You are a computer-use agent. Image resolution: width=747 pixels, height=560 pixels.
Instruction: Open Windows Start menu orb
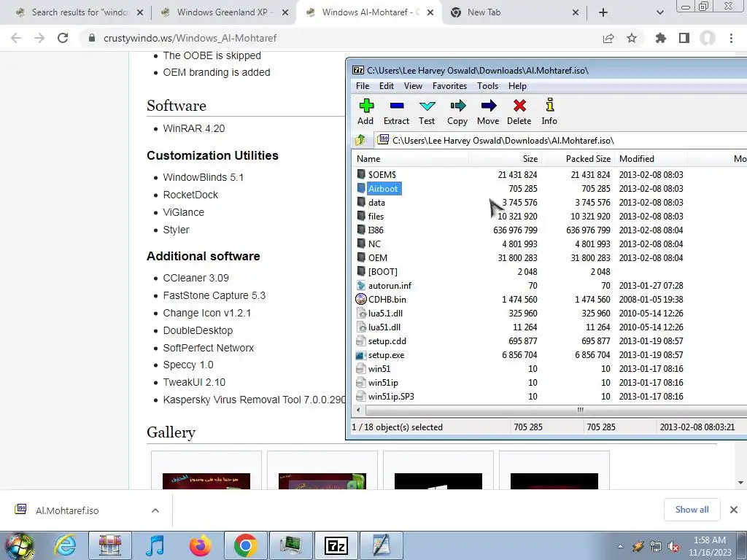pyautogui.click(x=19, y=545)
